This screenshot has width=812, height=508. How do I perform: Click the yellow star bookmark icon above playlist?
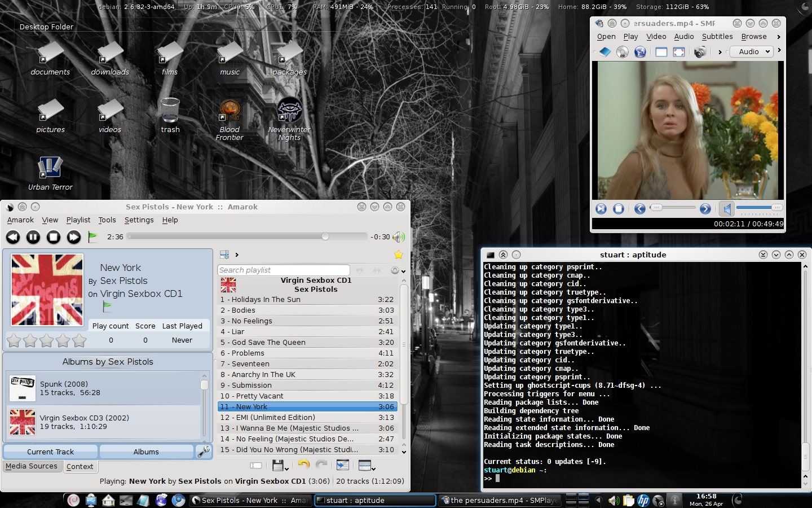[x=399, y=255]
